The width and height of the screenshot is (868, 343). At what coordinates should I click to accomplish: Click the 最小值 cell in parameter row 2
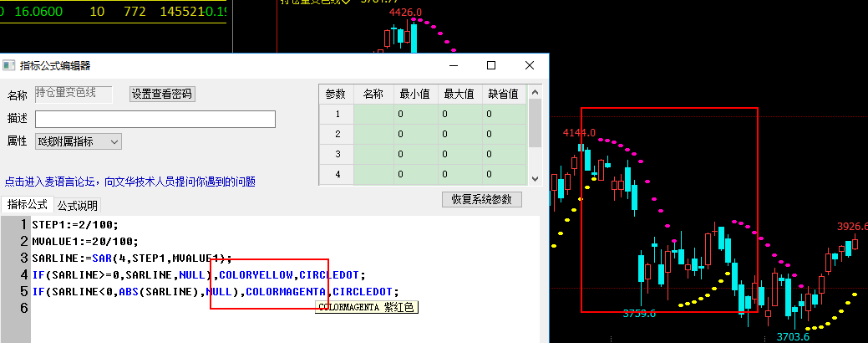pyautogui.click(x=415, y=134)
